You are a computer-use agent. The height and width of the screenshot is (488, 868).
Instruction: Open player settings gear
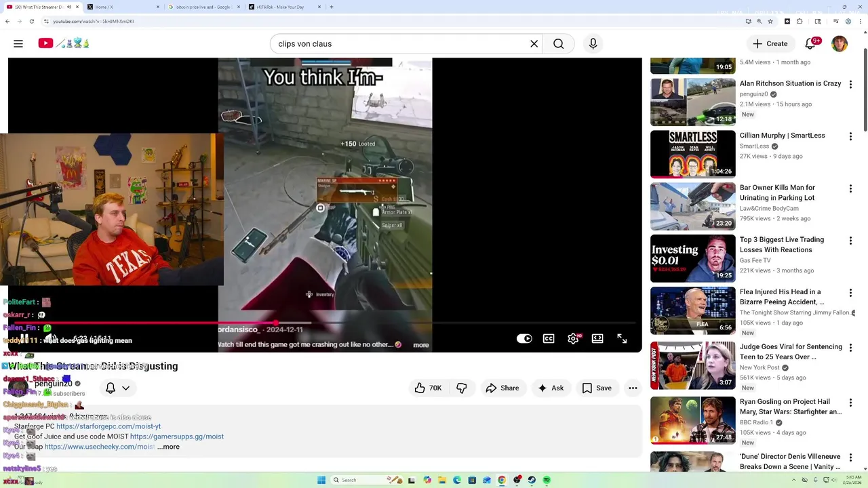573,338
